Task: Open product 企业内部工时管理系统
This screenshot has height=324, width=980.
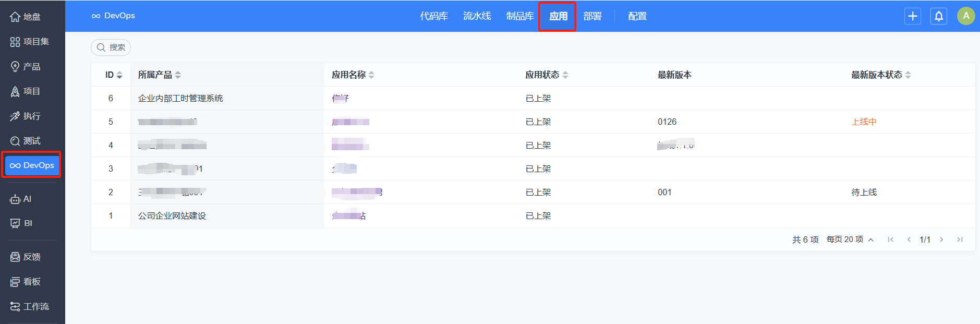Action: (x=180, y=99)
